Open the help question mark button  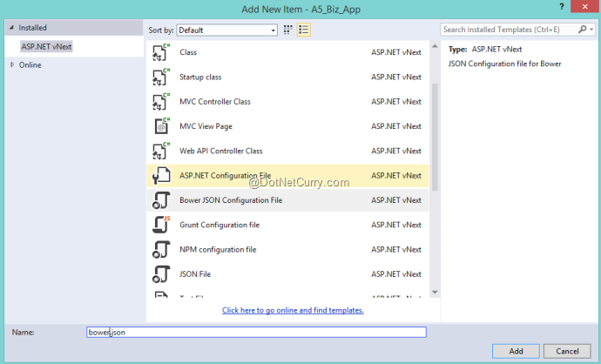(562, 6)
